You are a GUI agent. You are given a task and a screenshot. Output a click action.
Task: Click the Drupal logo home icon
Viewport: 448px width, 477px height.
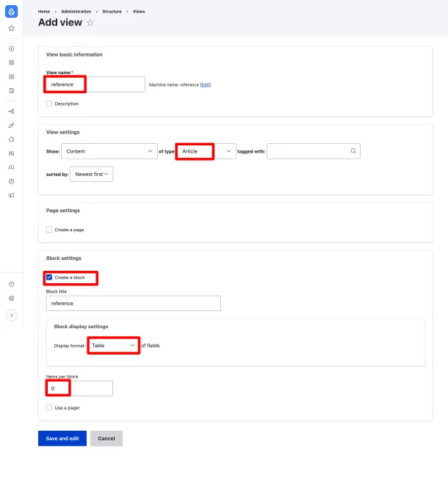[x=11, y=12]
